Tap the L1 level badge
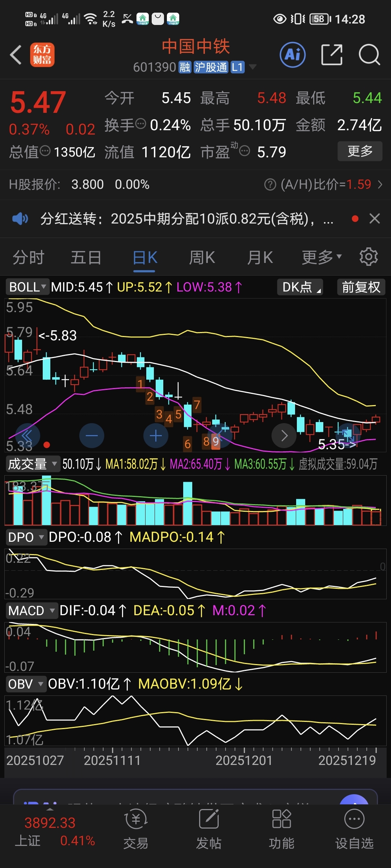This screenshot has width=391, height=868. coord(237,67)
